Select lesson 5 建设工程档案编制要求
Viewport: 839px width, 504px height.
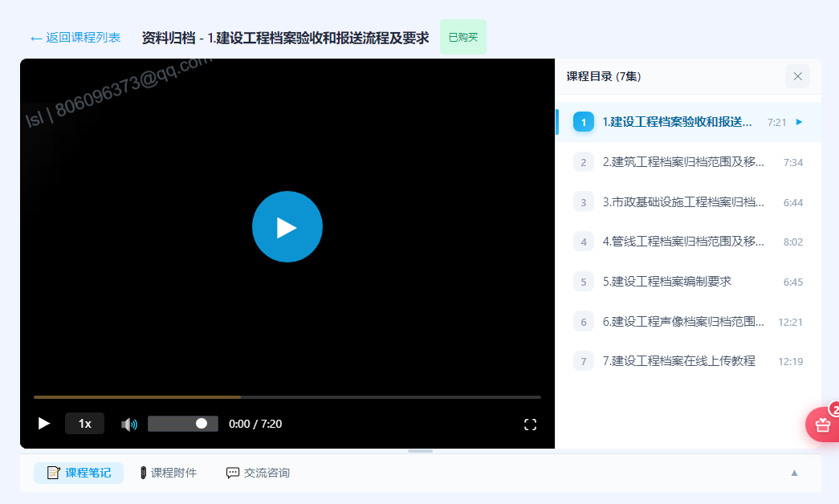click(688, 282)
